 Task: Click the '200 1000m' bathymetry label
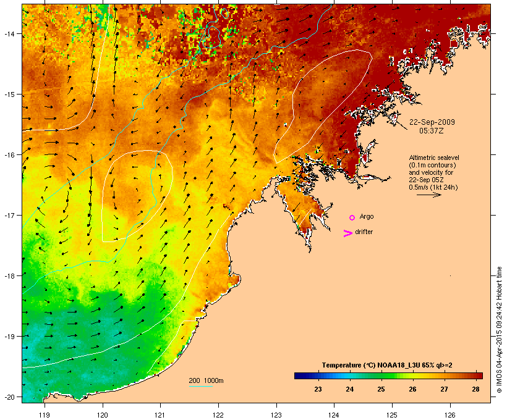206,380
